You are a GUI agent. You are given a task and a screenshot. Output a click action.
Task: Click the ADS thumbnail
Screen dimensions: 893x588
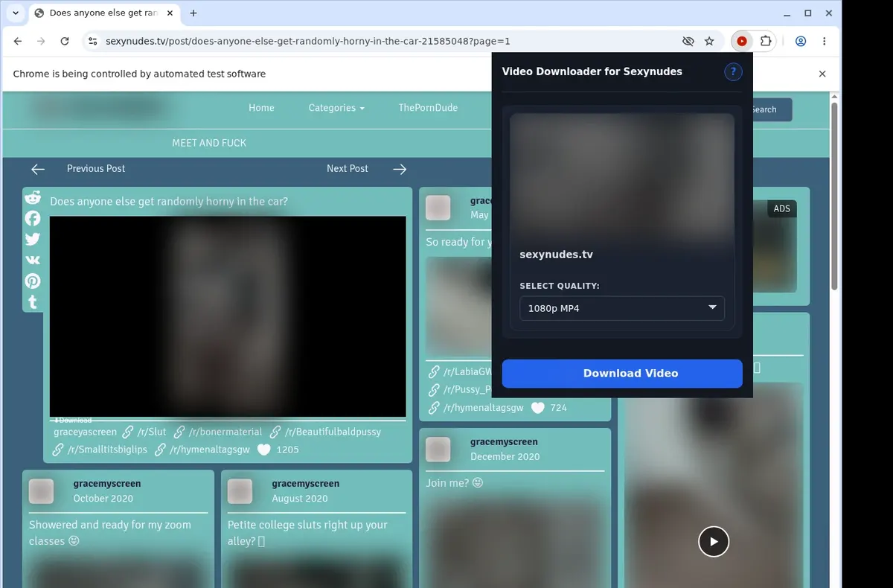(x=774, y=246)
